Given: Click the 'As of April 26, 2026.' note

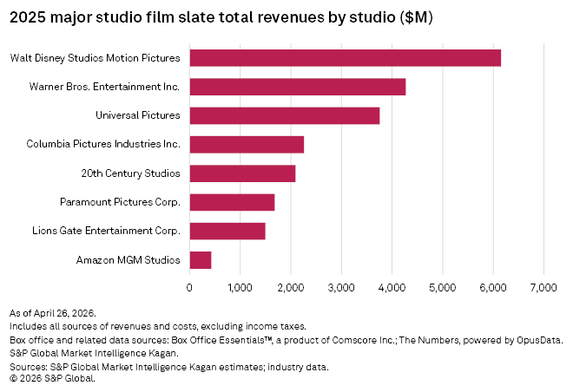Looking at the screenshot, I should [53, 314].
